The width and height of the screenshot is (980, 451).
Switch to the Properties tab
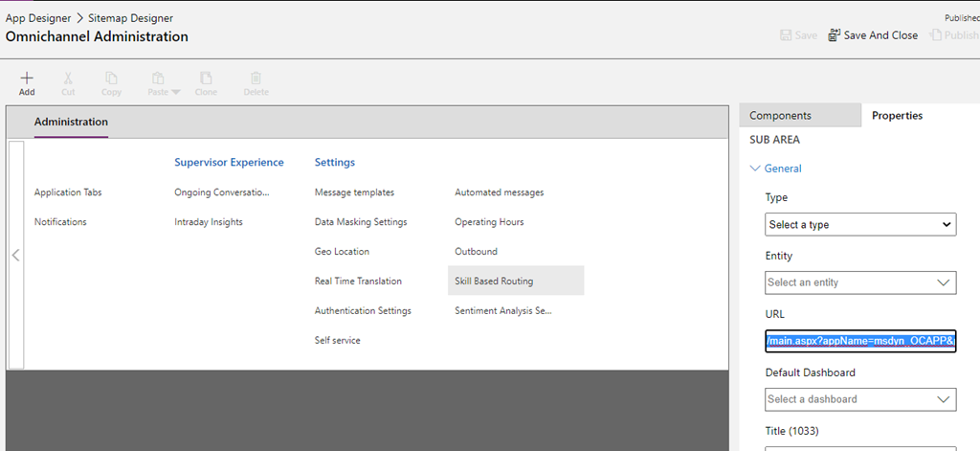point(898,116)
